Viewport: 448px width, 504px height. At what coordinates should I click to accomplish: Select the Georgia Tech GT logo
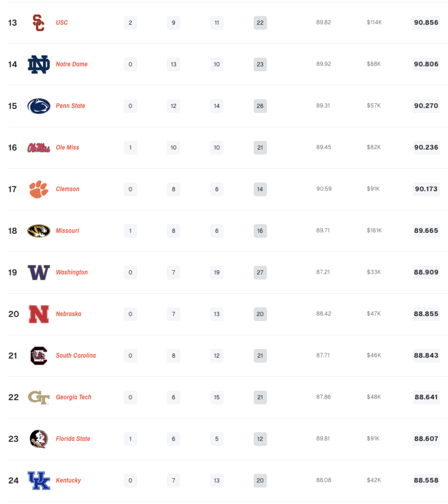click(38, 397)
